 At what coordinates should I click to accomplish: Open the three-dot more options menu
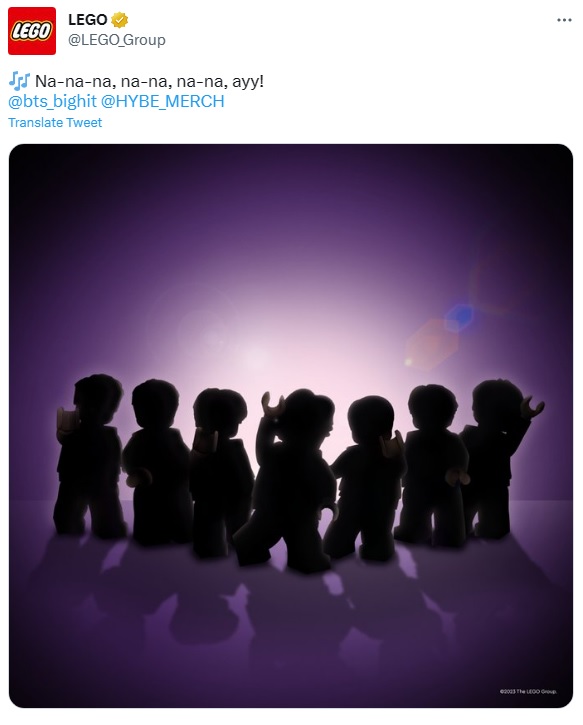coord(564,20)
